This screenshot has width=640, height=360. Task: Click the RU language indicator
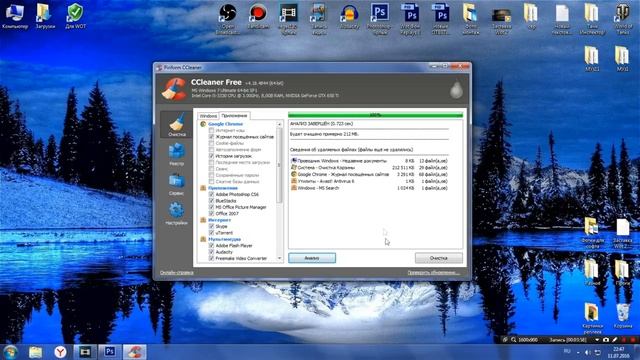pos(567,351)
